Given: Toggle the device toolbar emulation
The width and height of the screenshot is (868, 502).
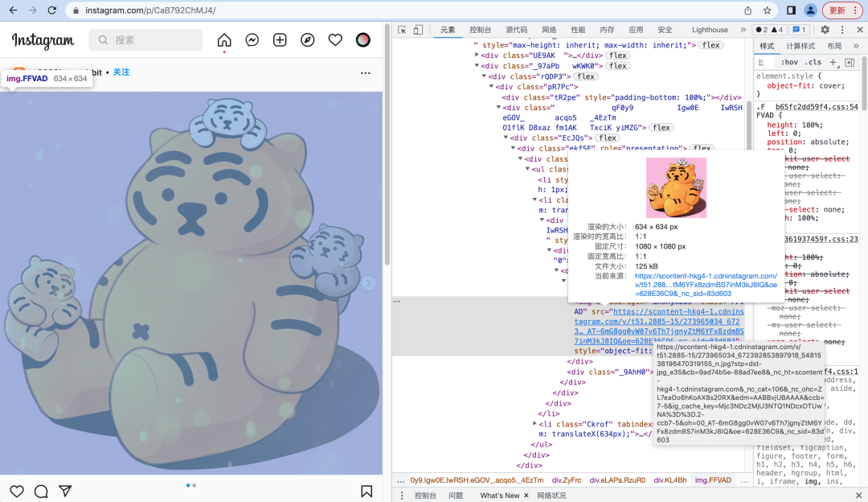Looking at the screenshot, I should click(418, 30).
